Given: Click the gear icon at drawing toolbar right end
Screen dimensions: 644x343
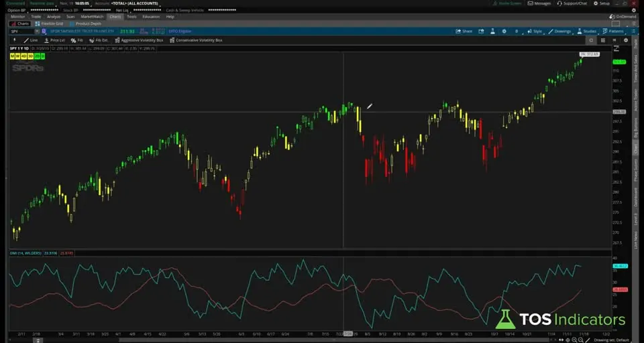Looking at the screenshot, I should [x=626, y=40].
